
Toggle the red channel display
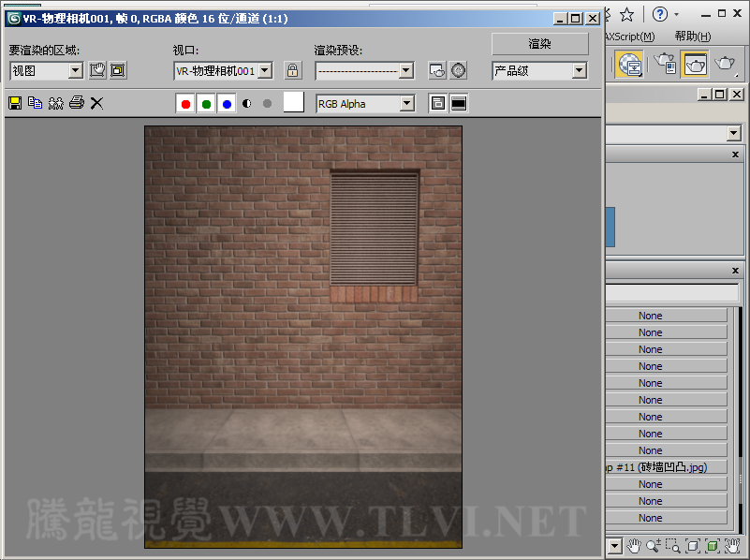coord(185,104)
